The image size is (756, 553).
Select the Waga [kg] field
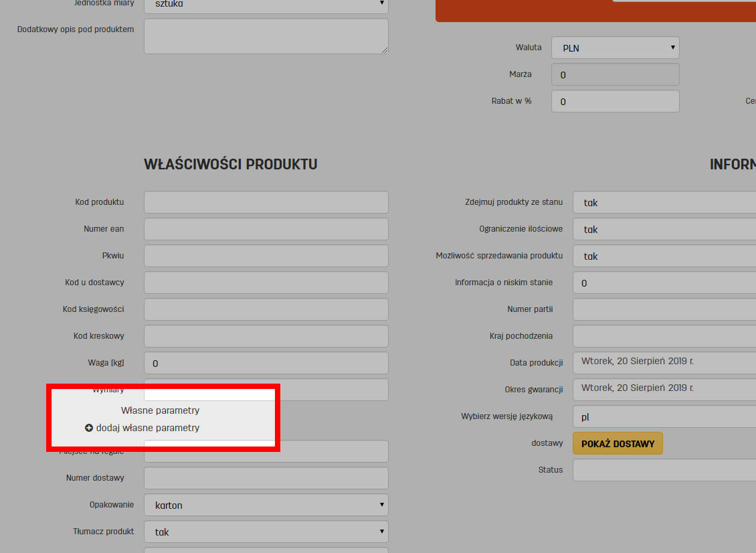[266, 363]
